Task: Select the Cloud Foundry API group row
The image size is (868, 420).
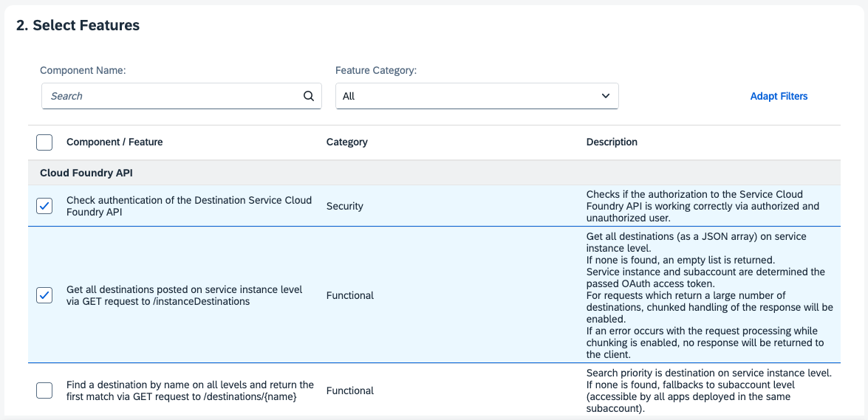Action: pos(434,173)
